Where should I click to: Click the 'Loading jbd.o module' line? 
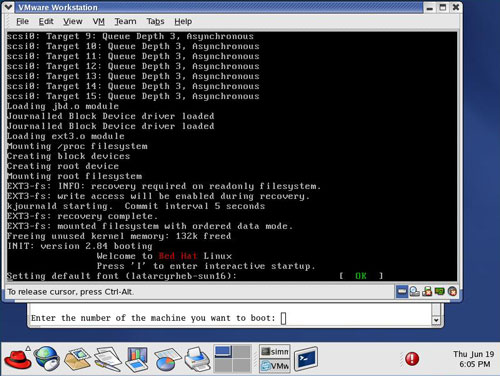pos(63,106)
